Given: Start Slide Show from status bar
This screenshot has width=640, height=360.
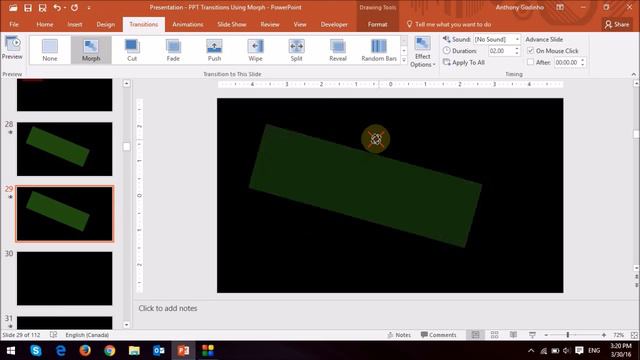Looking at the screenshot, I should 532,335.
